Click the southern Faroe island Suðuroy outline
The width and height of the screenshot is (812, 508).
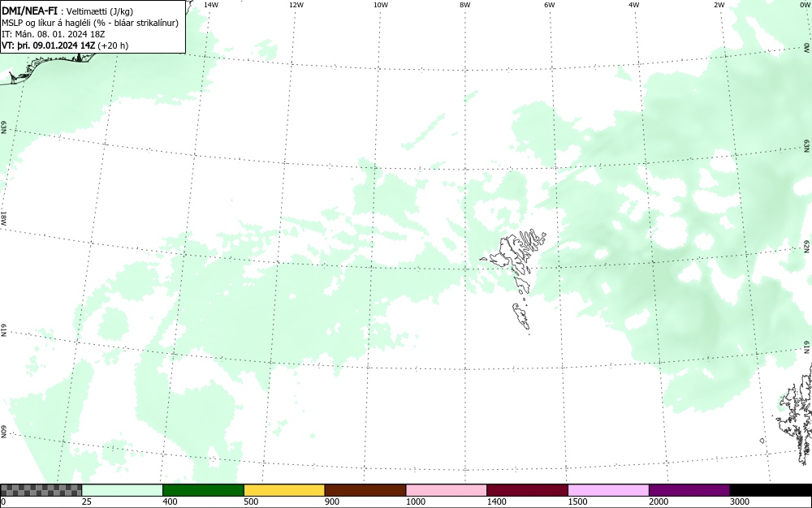[x=521, y=316]
